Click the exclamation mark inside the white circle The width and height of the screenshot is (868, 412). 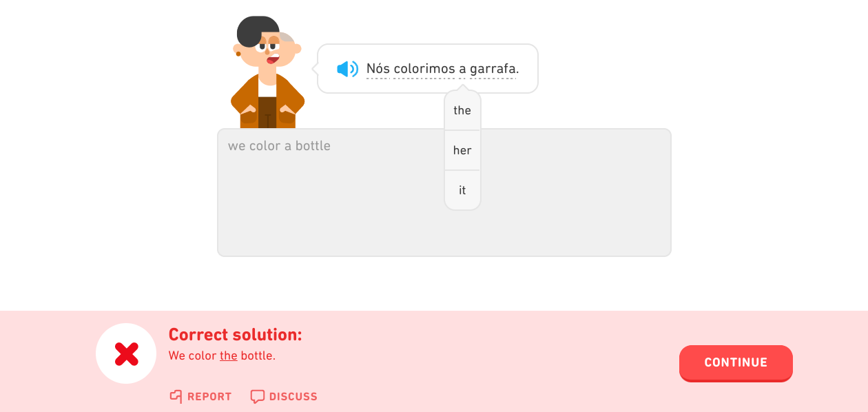tap(126, 352)
